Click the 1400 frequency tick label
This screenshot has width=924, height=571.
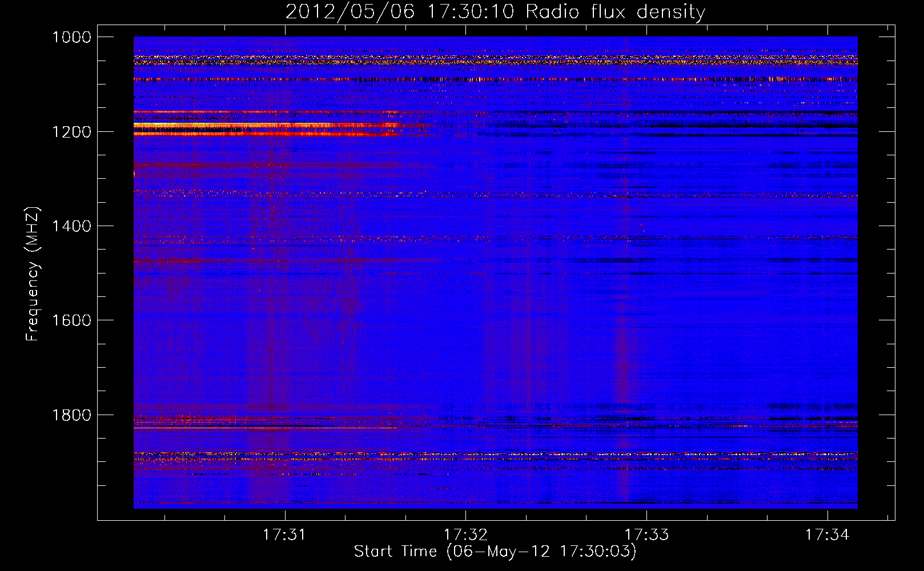(x=71, y=226)
